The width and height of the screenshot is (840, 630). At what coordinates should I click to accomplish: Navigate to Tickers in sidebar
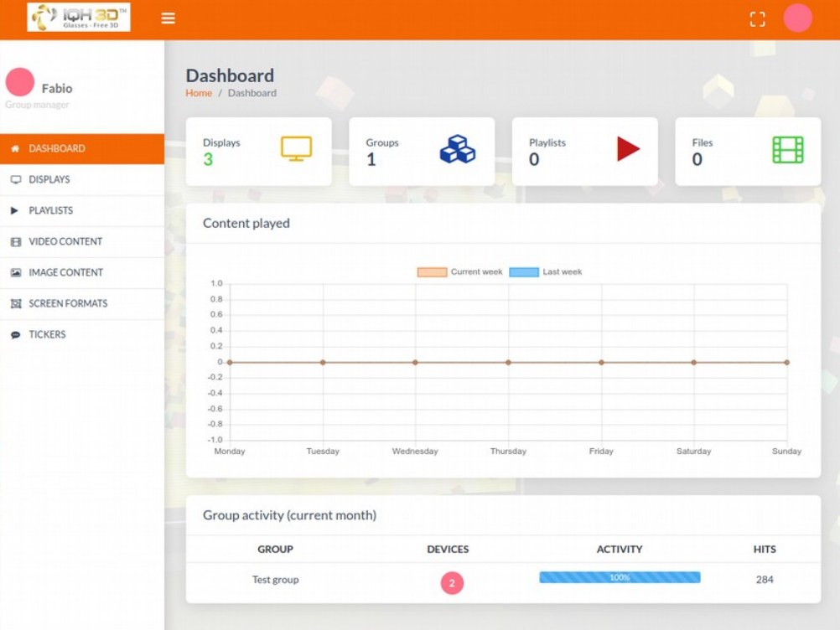[x=47, y=334]
